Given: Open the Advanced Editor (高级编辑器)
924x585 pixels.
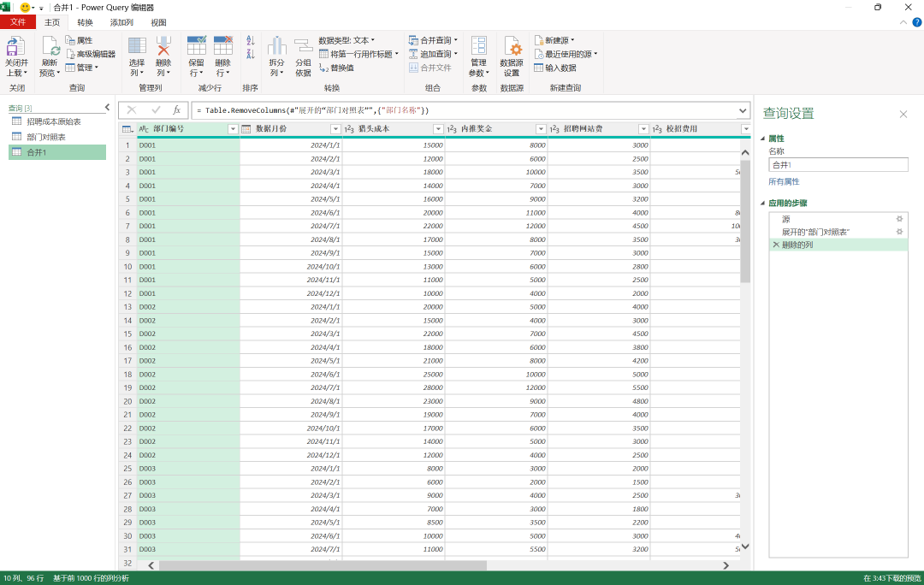Looking at the screenshot, I should (x=90, y=54).
